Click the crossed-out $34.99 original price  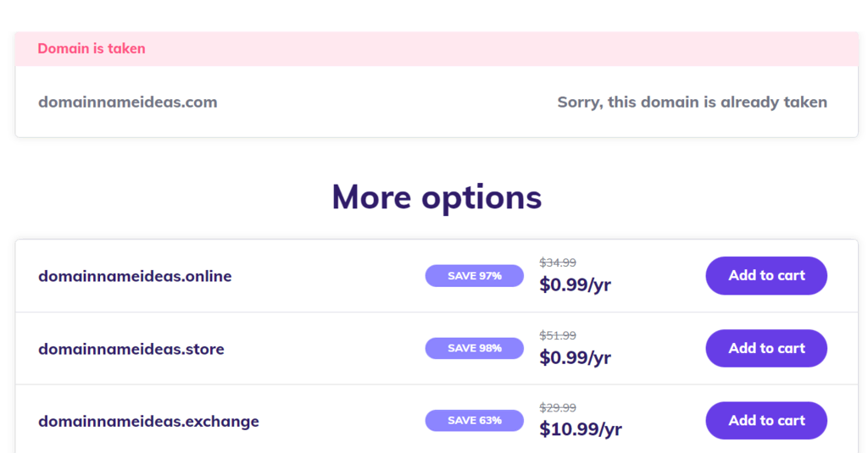558,262
